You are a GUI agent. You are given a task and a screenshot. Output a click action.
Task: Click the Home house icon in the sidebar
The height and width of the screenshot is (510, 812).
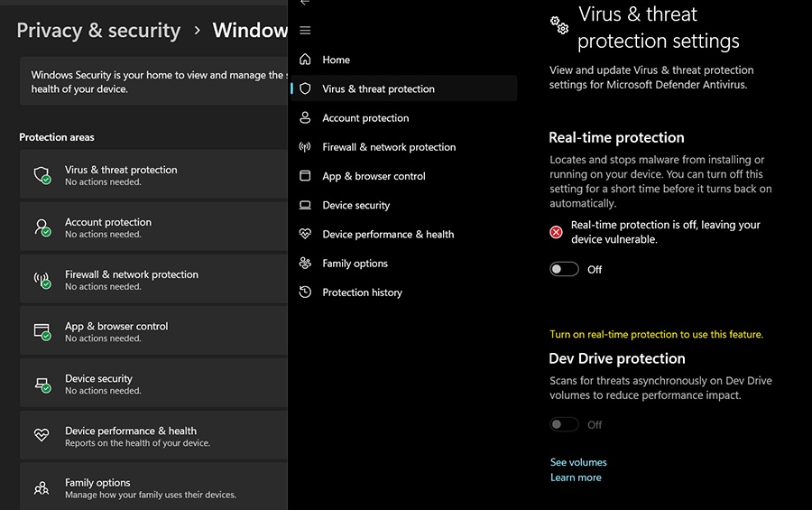point(305,59)
